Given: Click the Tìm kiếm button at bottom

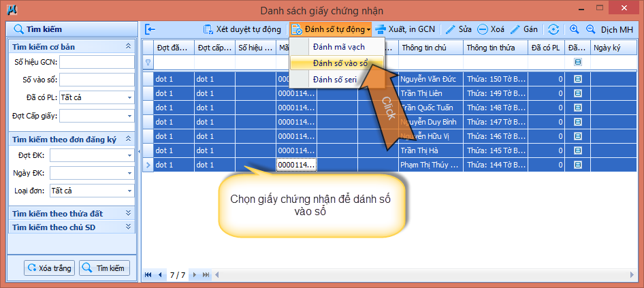Looking at the screenshot, I should click(104, 268).
